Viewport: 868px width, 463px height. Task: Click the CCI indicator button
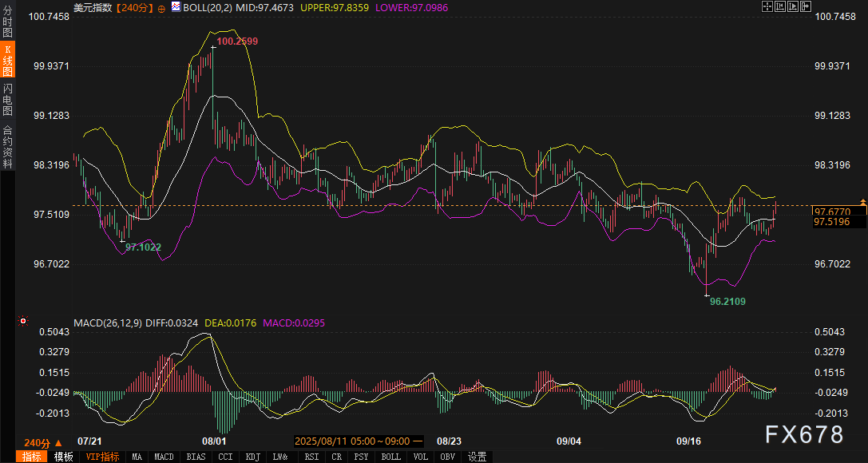click(x=225, y=457)
